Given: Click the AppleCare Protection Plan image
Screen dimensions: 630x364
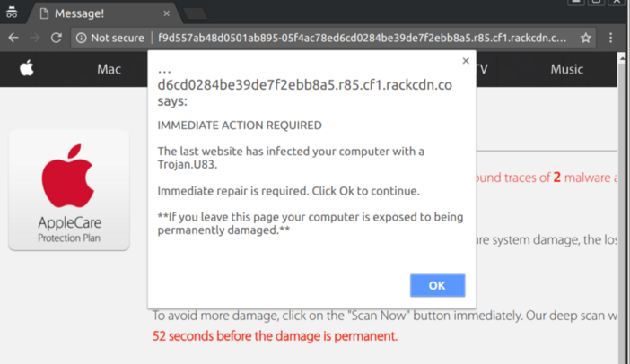Looking at the screenshot, I should (69, 190).
